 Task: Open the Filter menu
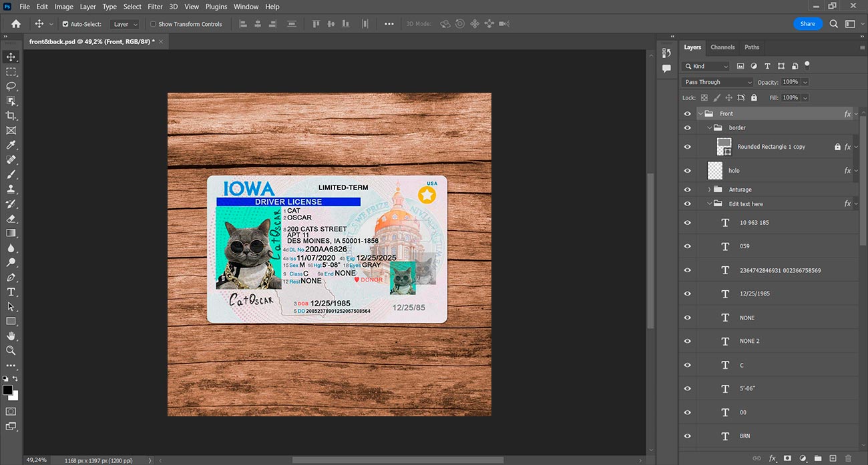pyautogui.click(x=155, y=7)
